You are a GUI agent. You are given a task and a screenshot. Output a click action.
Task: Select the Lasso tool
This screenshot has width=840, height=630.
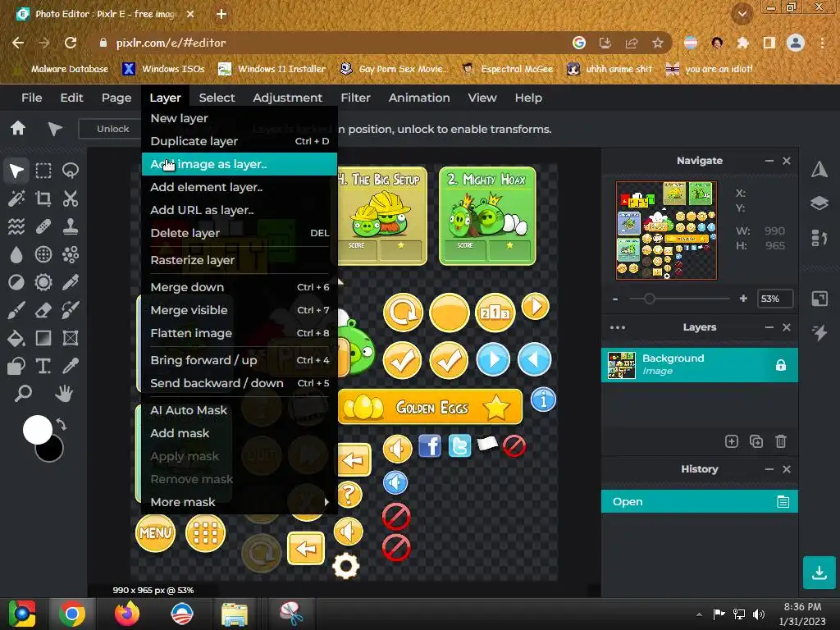71,171
